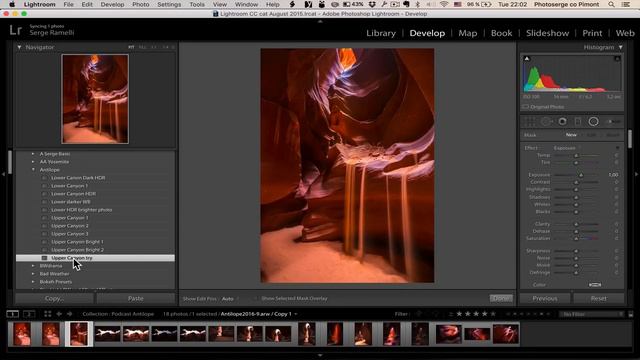Filter photos by flagged status icon
Screen dimensions: 640x360
pos(419,314)
